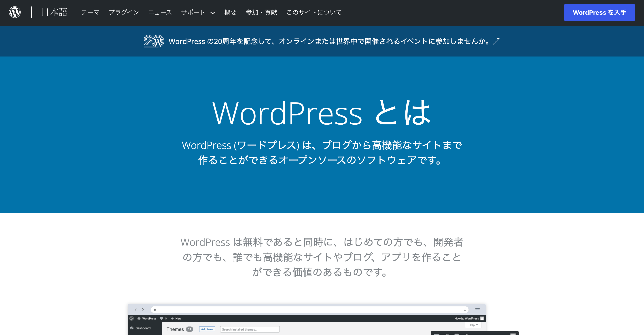Open the WordPress 20周年 anniversary banner link
644x335 pixels.
coord(322,41)
